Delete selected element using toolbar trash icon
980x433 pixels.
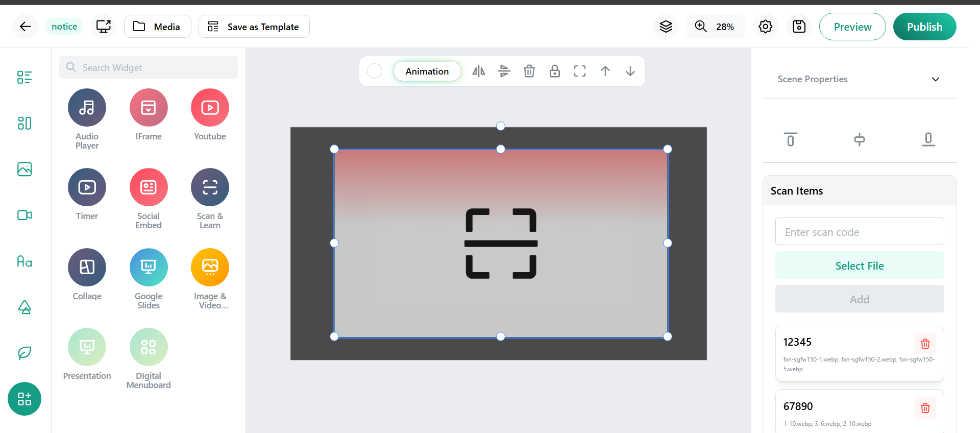pyautogui.click(x=529, y=71)
